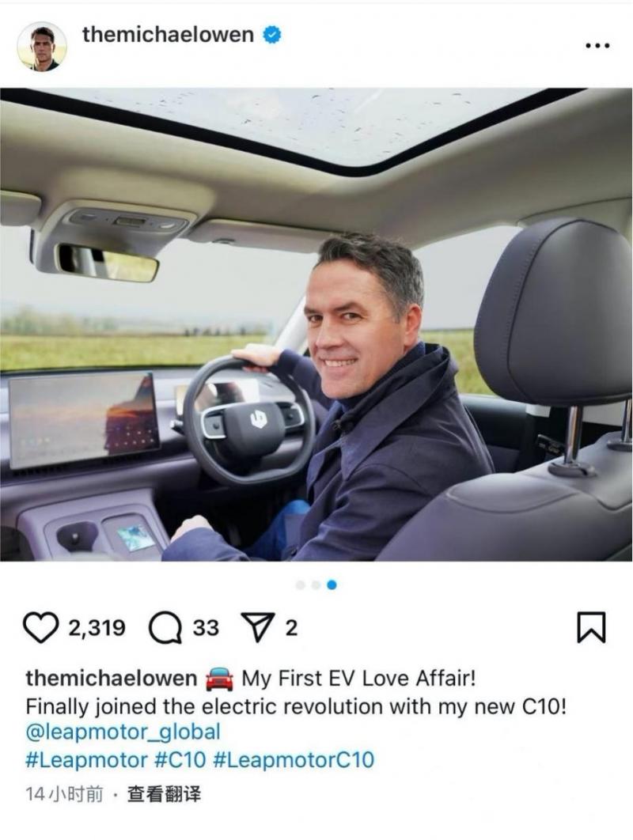Open themichaelowen username in header

pyautogui.click(x=168, y=35)
